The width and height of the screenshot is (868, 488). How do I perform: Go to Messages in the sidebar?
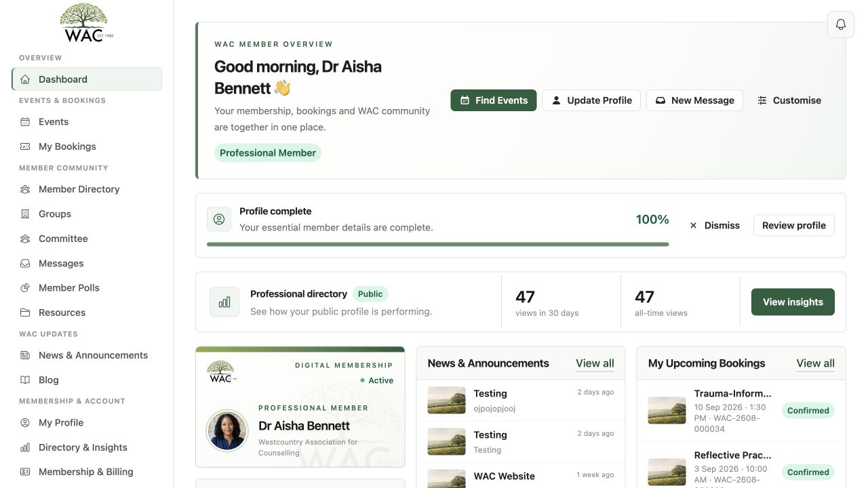tap(87, 264)
